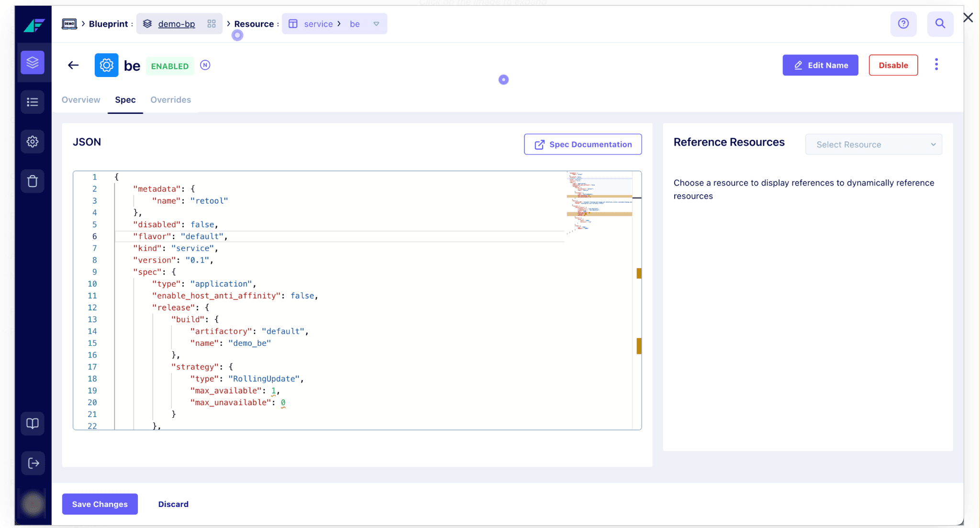Click the grid icon next to demo-bp
Screen dimensions: 980x528
(x=212, y=23)
